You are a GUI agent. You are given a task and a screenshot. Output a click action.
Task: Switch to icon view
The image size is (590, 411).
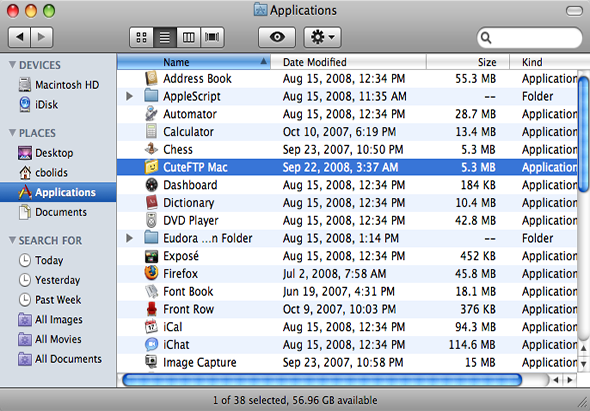pos(141,37)
